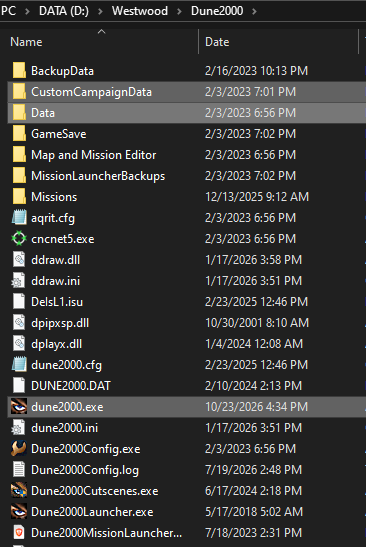Go to DATA (D:) in breadcrumb
The height and width of the screenshot is (547, 366).
click(x=64, y=11)
